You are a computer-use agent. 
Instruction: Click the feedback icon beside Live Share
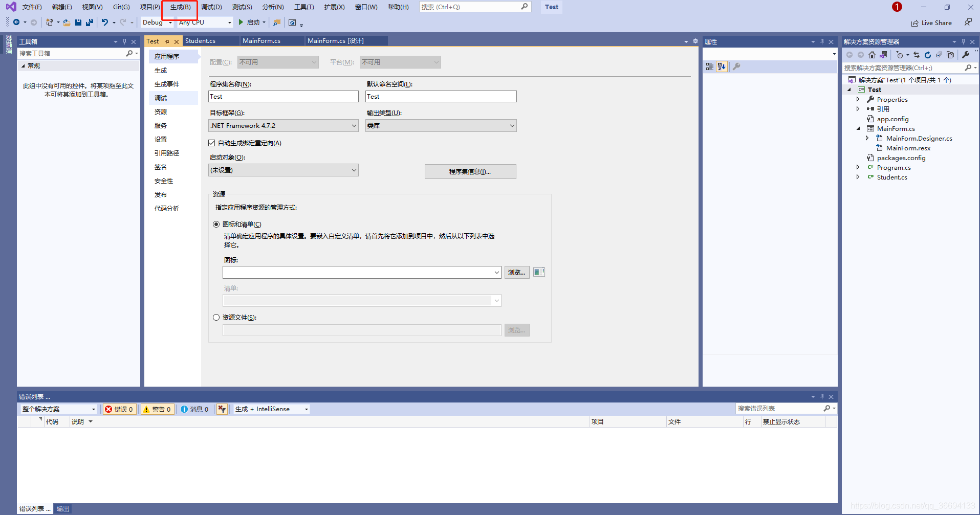click(968, 22)
